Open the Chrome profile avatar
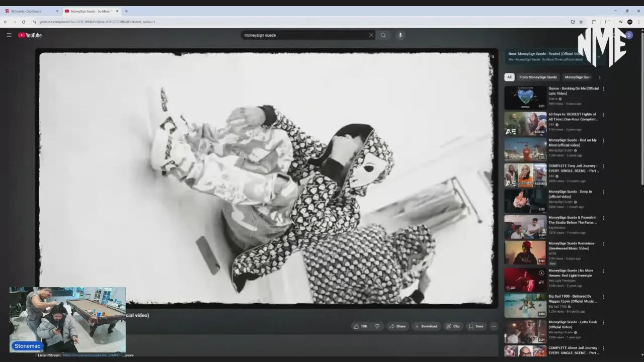 630,22
